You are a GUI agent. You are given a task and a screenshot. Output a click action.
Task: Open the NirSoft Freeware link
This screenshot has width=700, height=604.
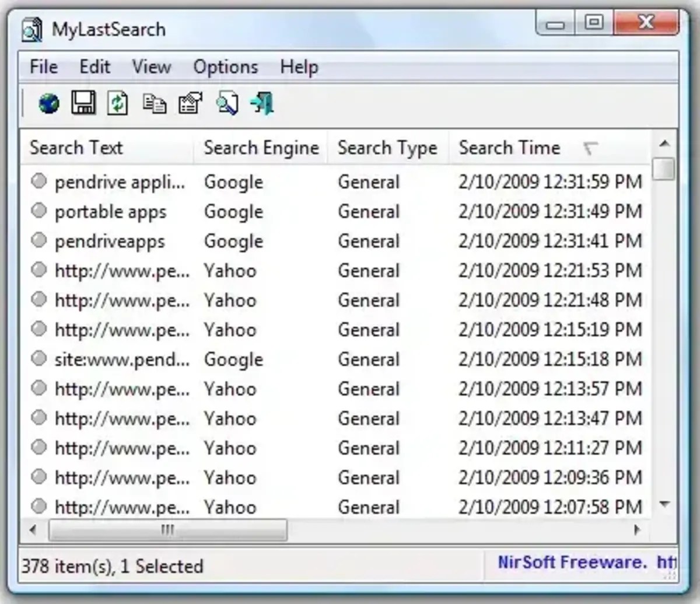click(x=586, y=563)
